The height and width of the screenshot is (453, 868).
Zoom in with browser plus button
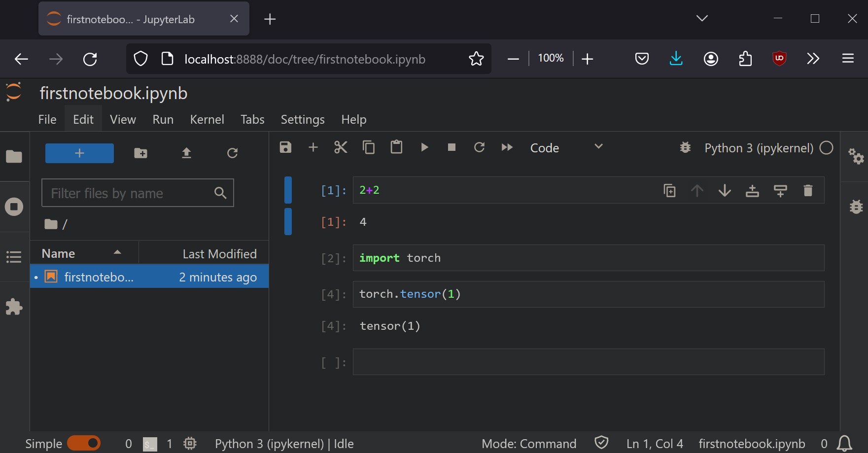pyautogui.click(x=587, y=59)
